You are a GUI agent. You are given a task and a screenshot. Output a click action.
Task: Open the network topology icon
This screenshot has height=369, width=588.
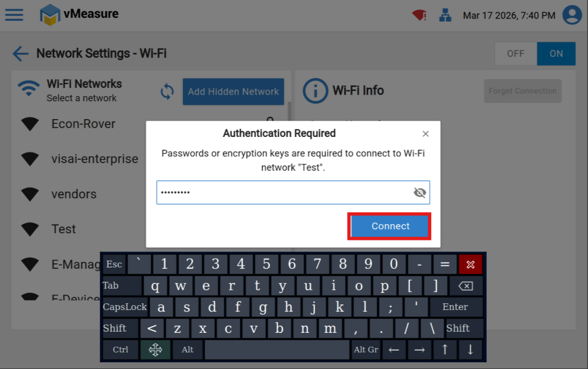pyautogui.click(x=445, y=16)
